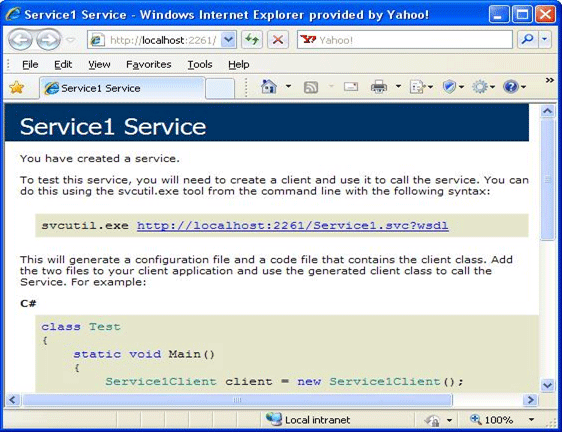This screenshot has height=432, width=562.
Task: Click the horizontal scrollbar thumb
Action: pyautogui.click(x=237, y=400)
